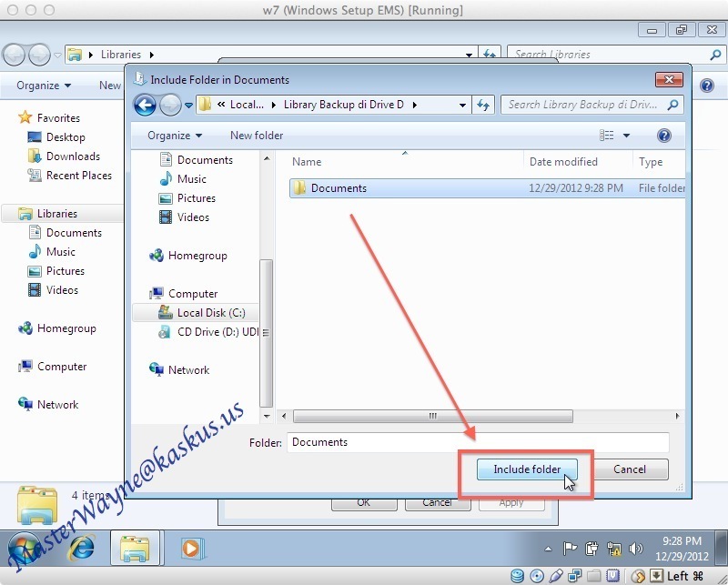The image size is (728, 585).
Task: Open Windows Media Player from the taskbar
Action: (191, 549)
